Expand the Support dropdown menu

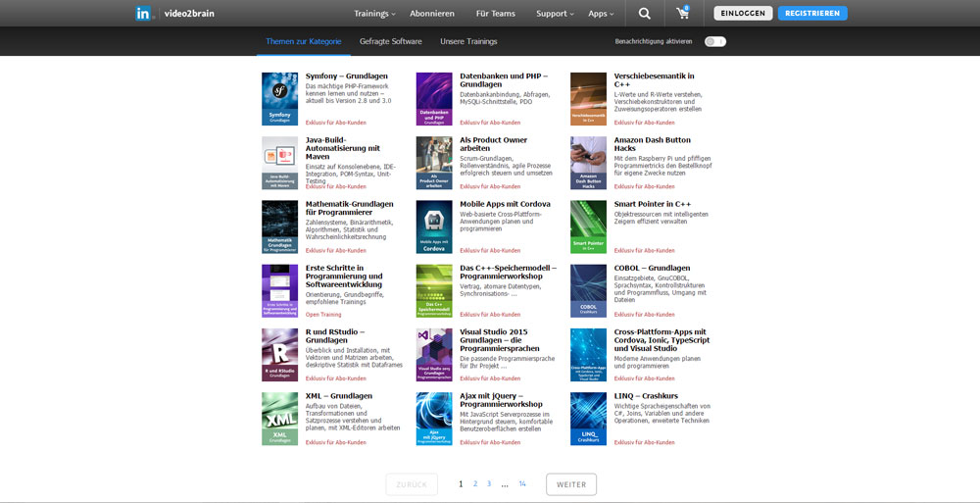[555, 13]
